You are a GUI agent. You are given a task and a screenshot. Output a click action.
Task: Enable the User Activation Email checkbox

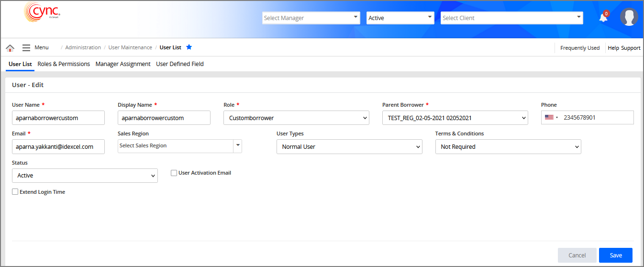pyautogui.click(x=174, y=173)
